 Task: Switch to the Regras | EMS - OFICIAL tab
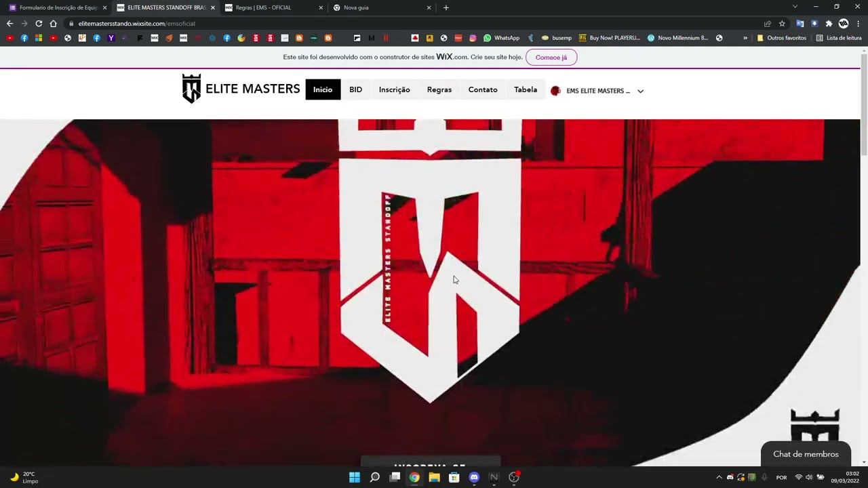tap(273, 7)
